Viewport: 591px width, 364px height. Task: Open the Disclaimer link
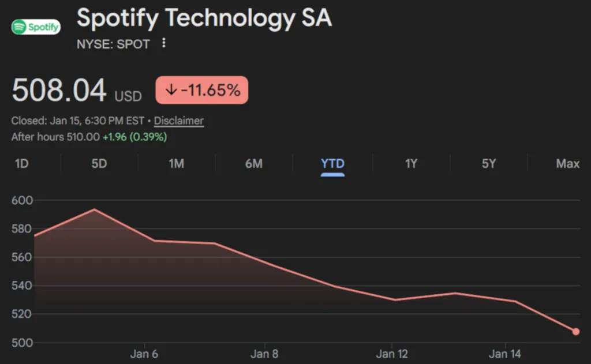[178, 121]
